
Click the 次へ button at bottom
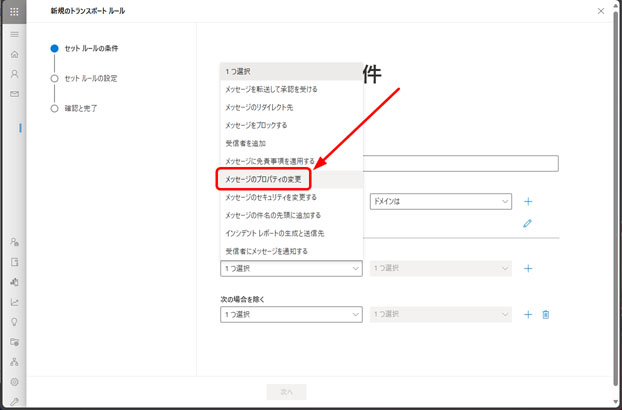coord(286,392)
